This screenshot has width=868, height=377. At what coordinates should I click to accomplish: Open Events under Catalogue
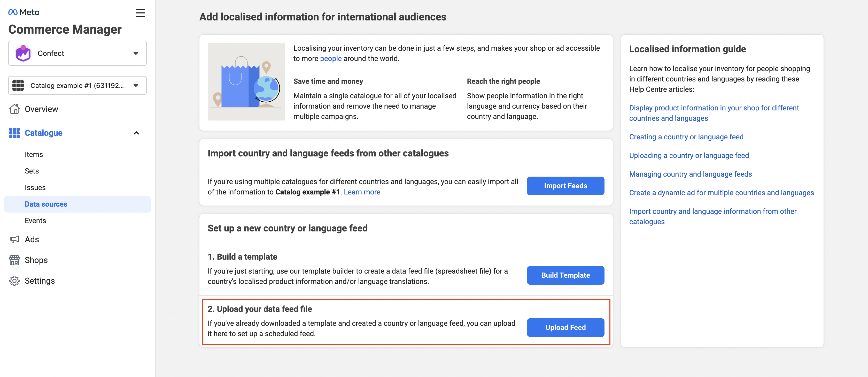35,221
